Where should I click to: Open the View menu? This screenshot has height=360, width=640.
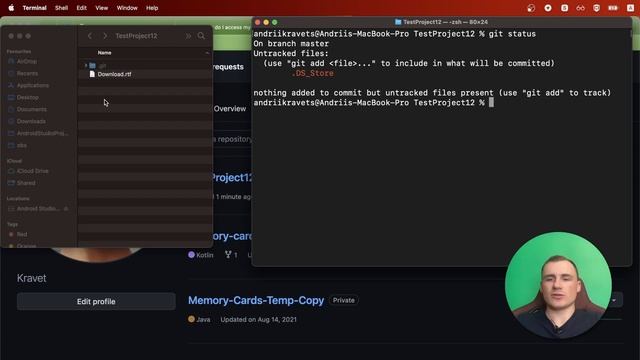tap(102, 8)
